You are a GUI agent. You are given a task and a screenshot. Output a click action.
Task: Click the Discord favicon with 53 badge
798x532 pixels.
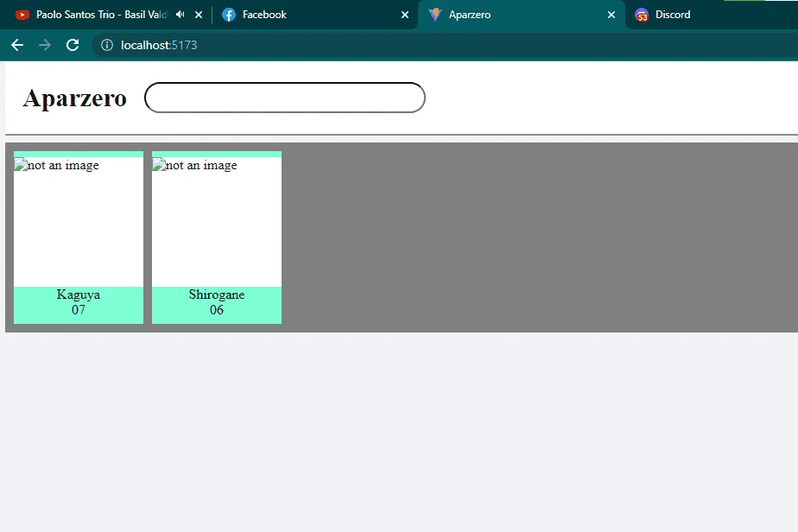642,16
